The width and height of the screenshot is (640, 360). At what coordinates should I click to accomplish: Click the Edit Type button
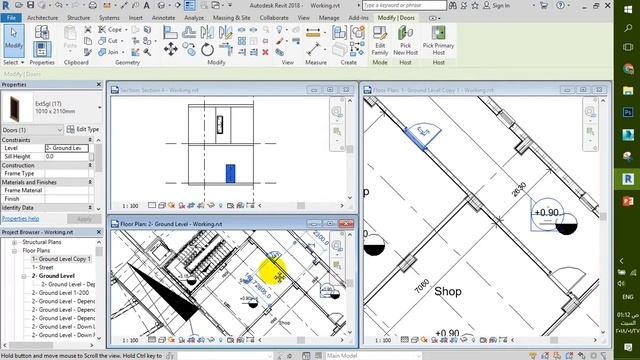(83, 129)
